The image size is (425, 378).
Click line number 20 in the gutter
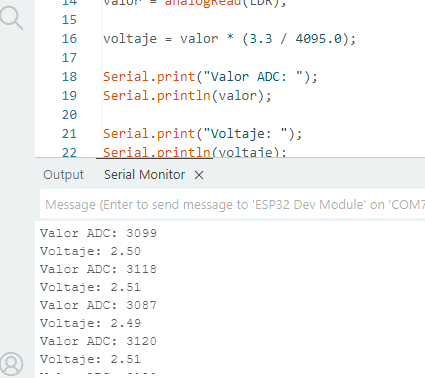pyautogui.click(x=69, y=115)
